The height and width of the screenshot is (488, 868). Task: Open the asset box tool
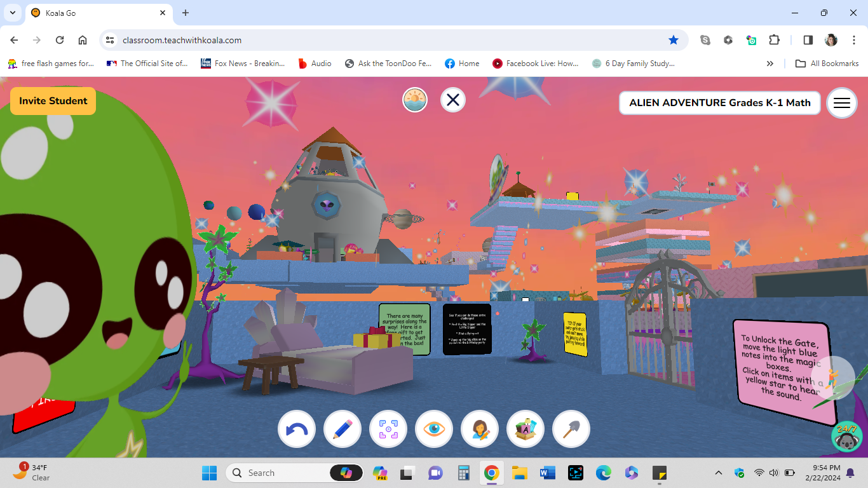pyautogui.click(x=526, y=429)
